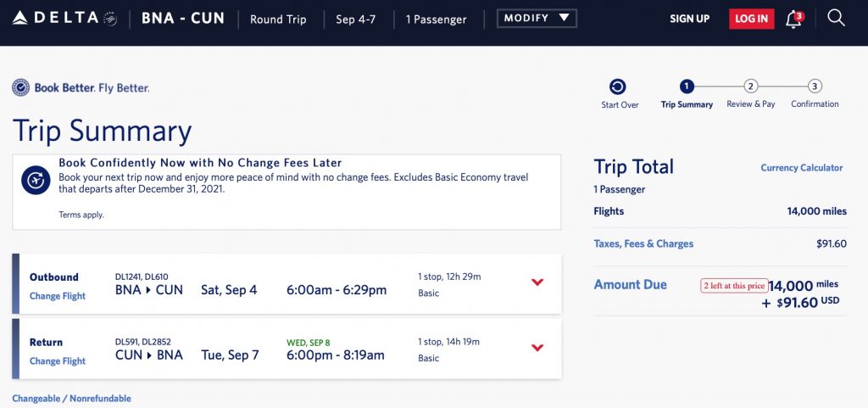Viewport: 868px width, 408px height.
Task: Select the Trip Summary step
Action: [x=687, y=87]
